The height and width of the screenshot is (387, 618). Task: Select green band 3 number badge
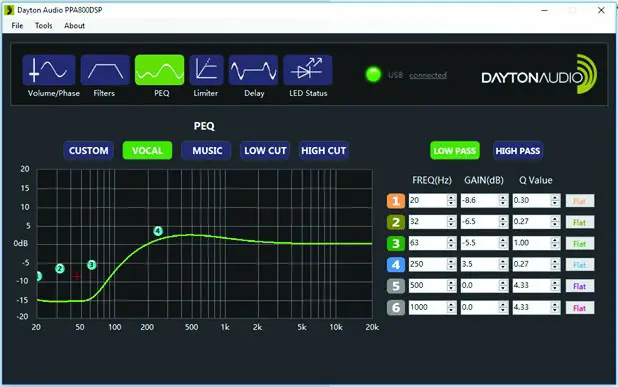[x=396, y=244]
